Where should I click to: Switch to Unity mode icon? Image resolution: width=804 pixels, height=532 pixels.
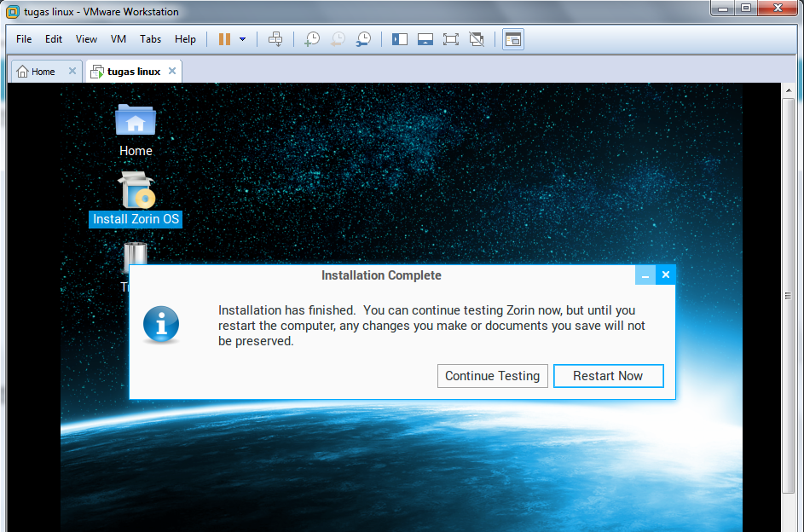477,39
